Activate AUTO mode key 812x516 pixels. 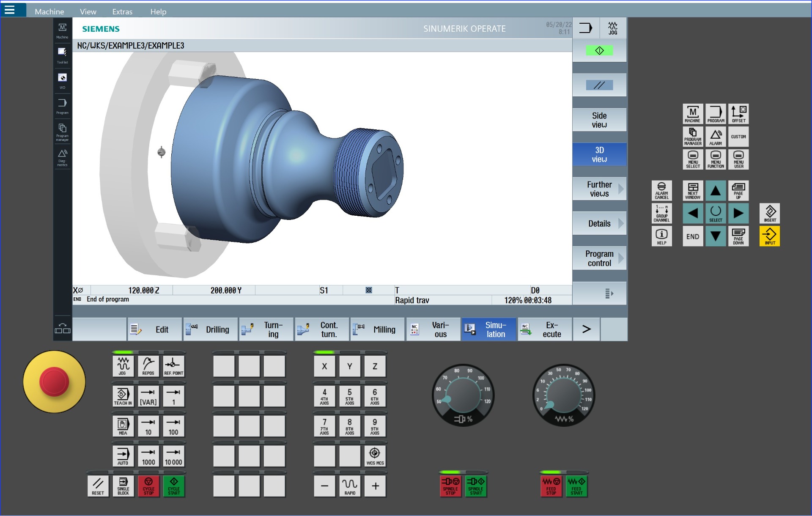pos(123,456)
